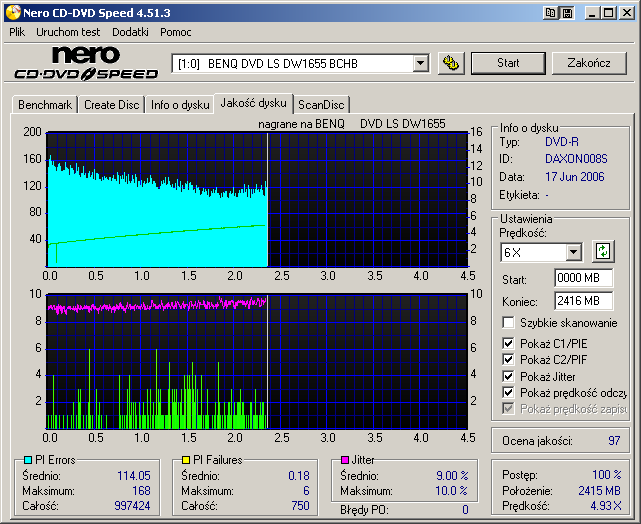The height and width of the screenshot is (524, 641).
Task: Open the BENQ DVD drive selection dropdown
Action: coord(420,64)
